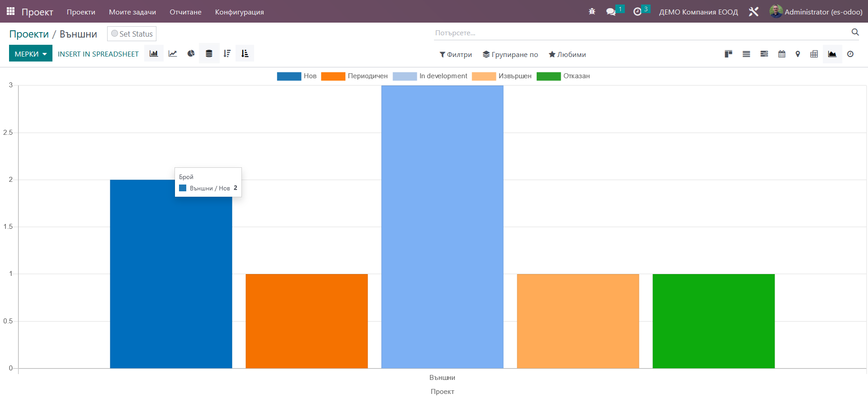Open the kanban view
Viewport: 868px width, 398px height.
click(728, 54)
